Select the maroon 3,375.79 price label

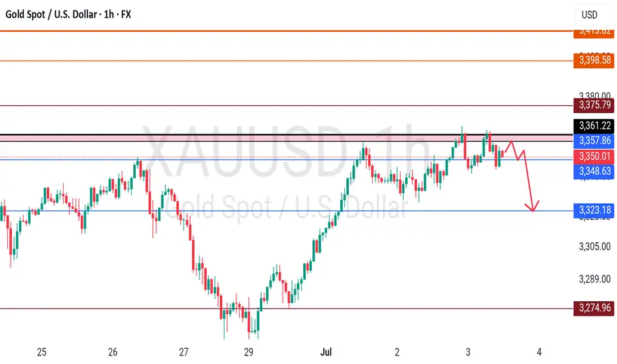pos(593,105)
